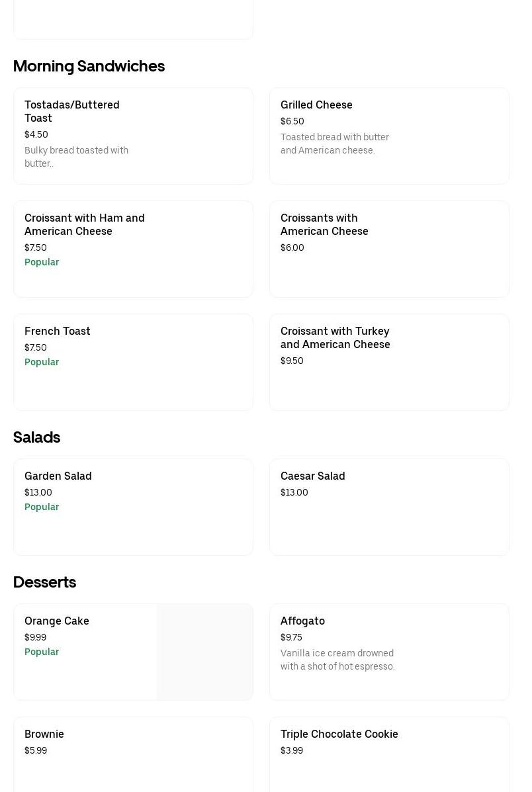Click the Popular tag under French Toast
This screenshot has width=532, height=792.
pyautogui.click(x=42, y=362)
